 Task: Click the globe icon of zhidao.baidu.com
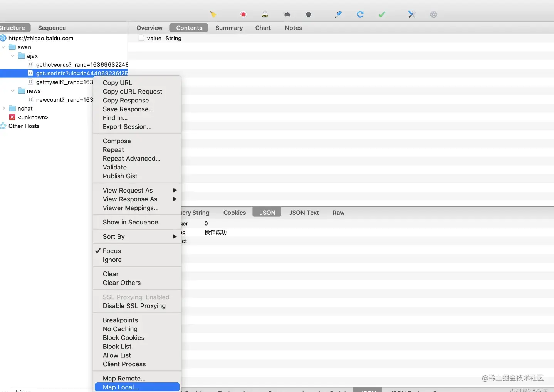click(x=3, y=38)
